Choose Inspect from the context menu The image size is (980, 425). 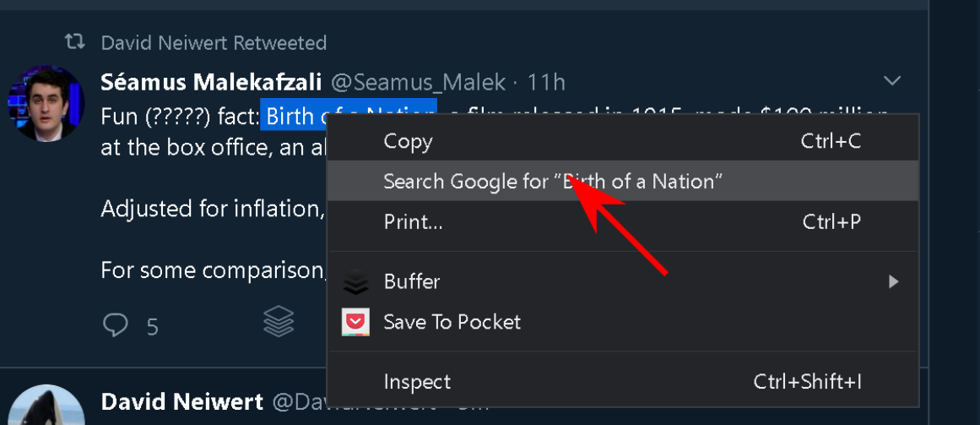tap(417, 382)
